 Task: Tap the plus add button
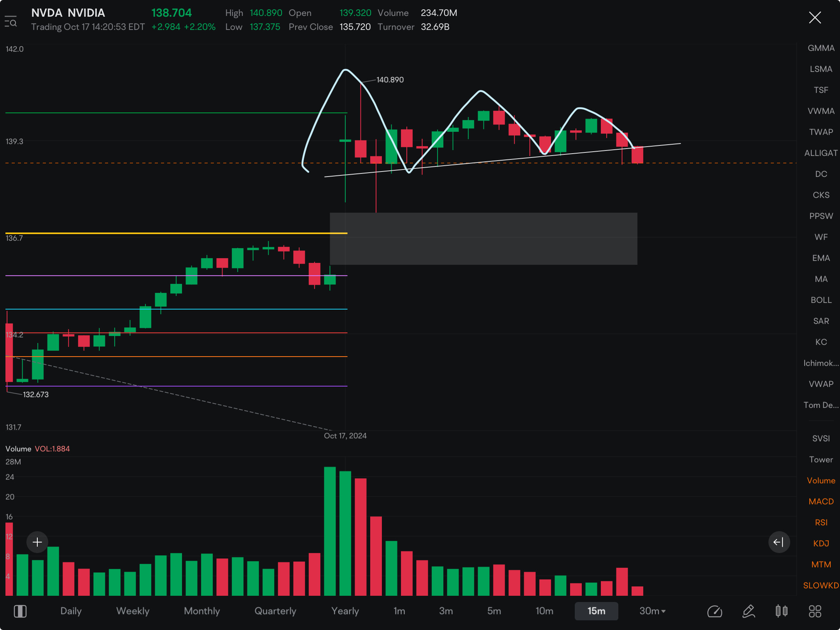coord(37,542)
